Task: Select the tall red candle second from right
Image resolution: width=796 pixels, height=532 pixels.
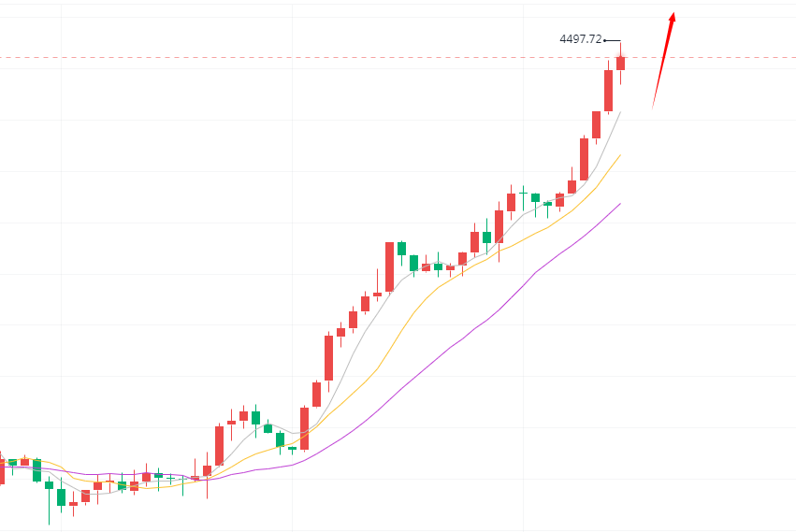Action: click(608, 91)
